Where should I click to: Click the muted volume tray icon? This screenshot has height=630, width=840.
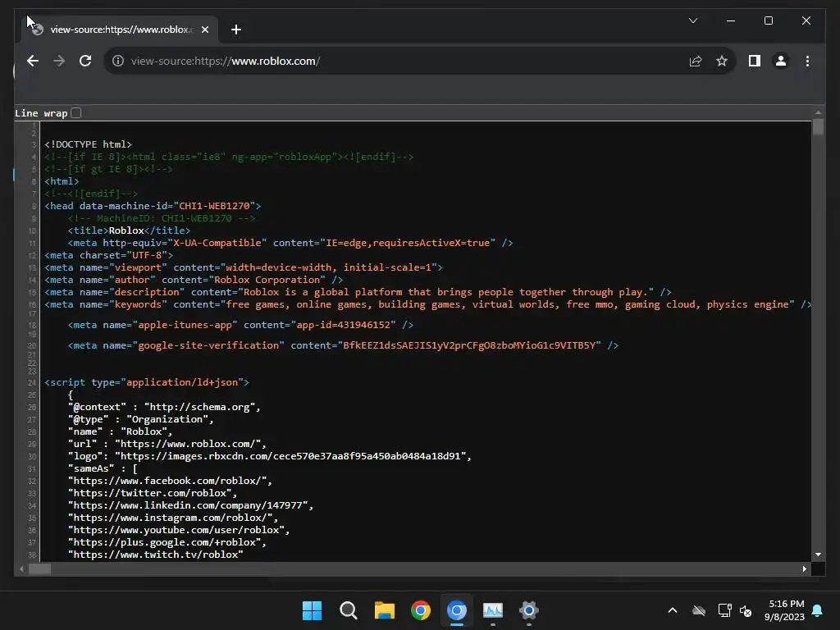[x=746, y=610]
